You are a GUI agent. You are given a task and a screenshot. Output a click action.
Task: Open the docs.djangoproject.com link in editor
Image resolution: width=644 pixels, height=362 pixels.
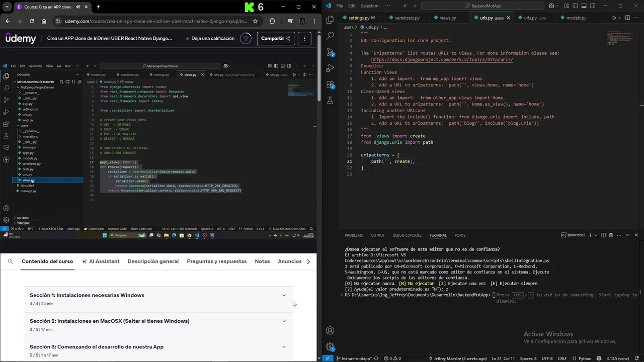442,59
